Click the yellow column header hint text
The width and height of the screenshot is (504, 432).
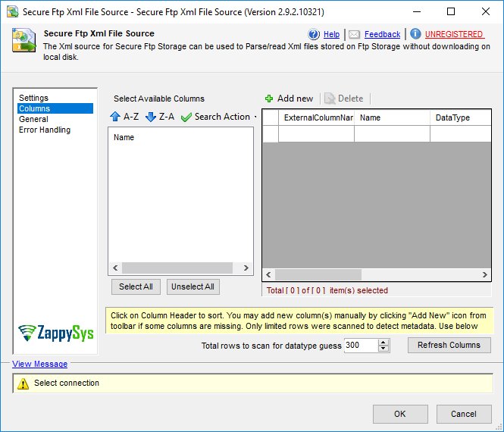[299, 321]
